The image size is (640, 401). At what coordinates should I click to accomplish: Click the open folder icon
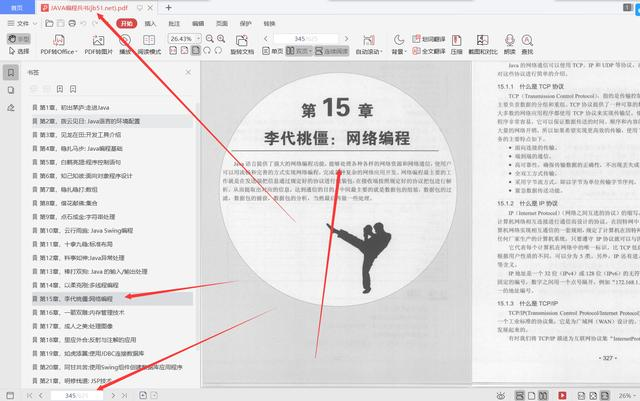[49, 23]
